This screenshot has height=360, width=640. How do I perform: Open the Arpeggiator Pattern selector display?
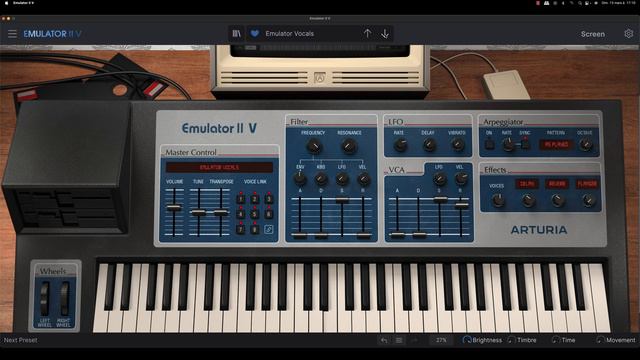[556, 144]
